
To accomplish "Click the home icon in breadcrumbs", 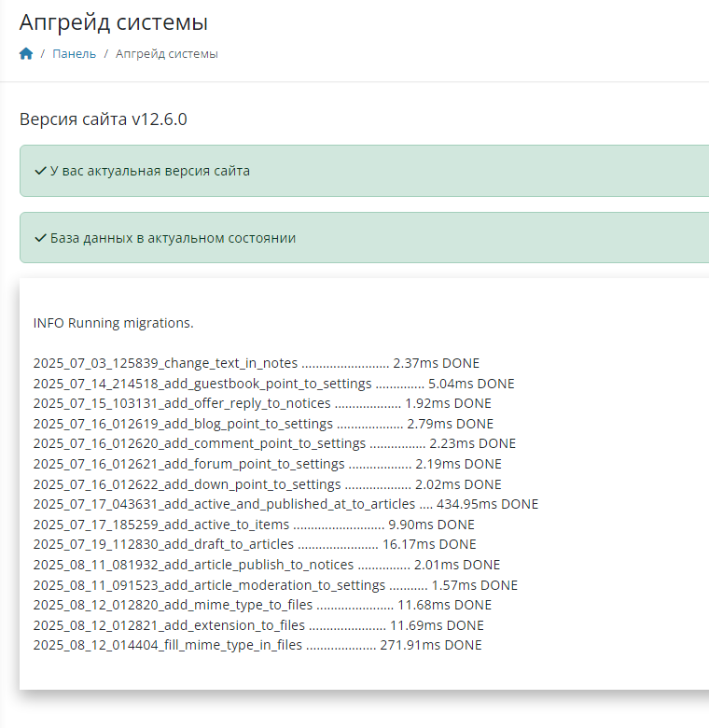I will 26,54.
